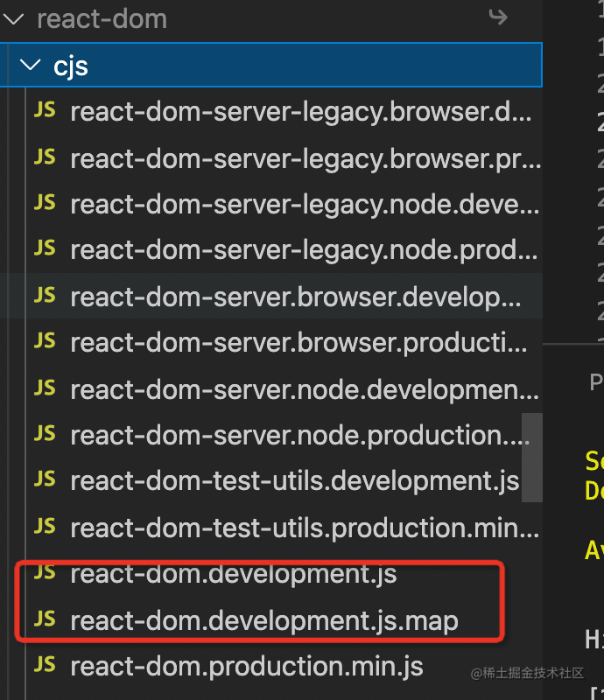
Task: Click JS icon of react-dom-server.node.developmen...
Action: [x=45, y=388]
